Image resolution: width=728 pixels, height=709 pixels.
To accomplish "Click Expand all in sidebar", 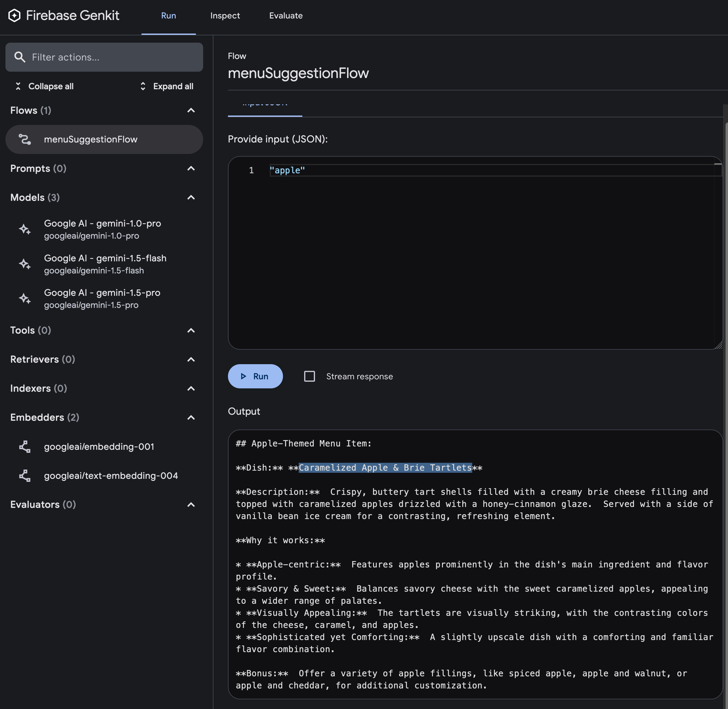I will pyautogui.click(x=166, y=87).
